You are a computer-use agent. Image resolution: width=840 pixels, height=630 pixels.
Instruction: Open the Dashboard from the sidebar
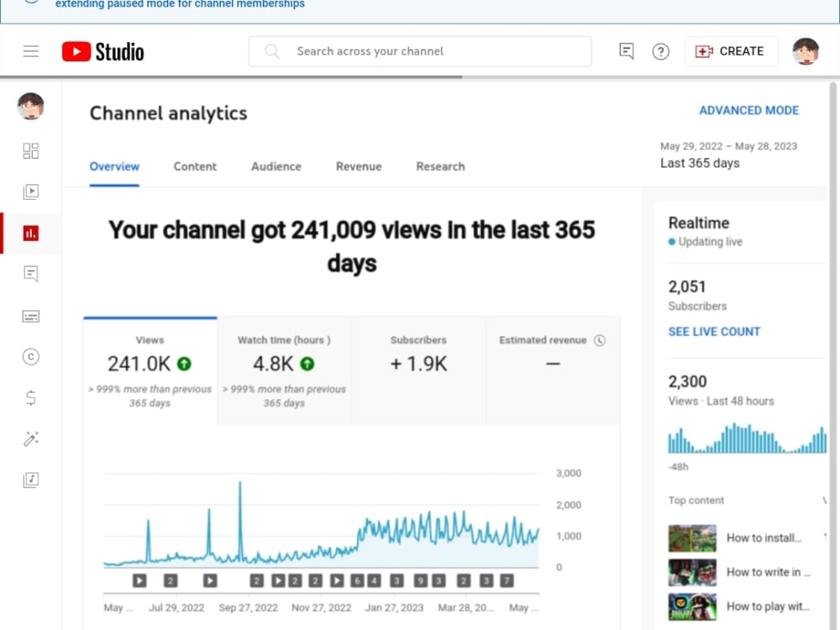(31, 150)
